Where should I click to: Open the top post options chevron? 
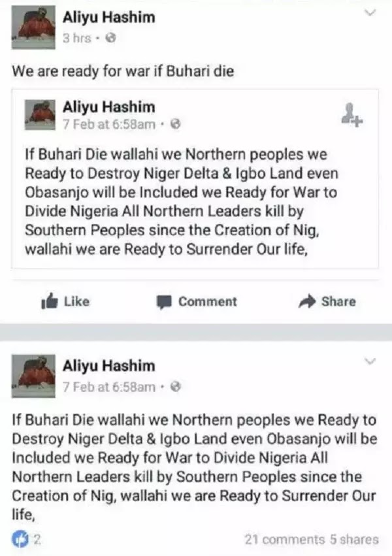coord(370,13)
